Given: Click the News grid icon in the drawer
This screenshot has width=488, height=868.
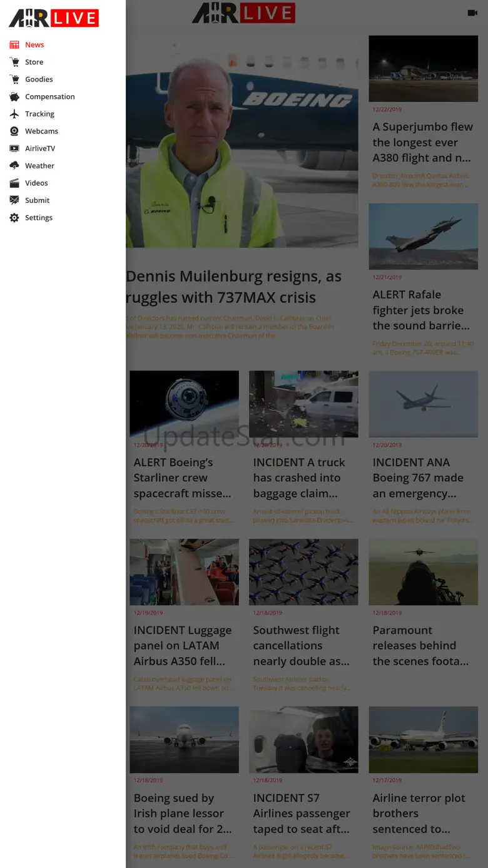Looking at the screenshot, I should [x=14, y=44].
